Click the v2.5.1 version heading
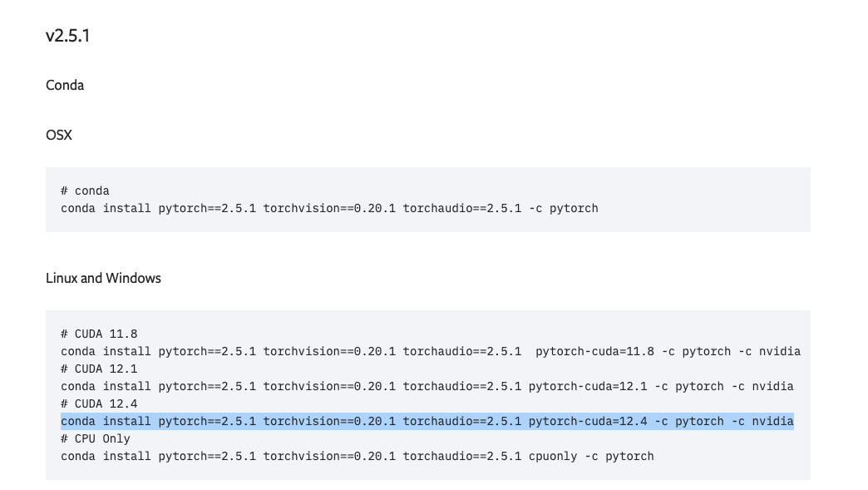 point(67,36)
